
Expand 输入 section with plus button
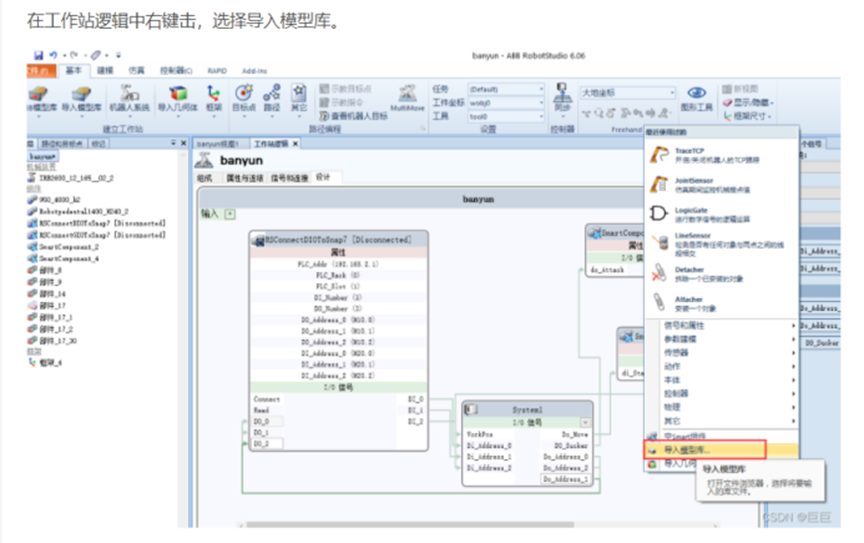coord(230,214)
